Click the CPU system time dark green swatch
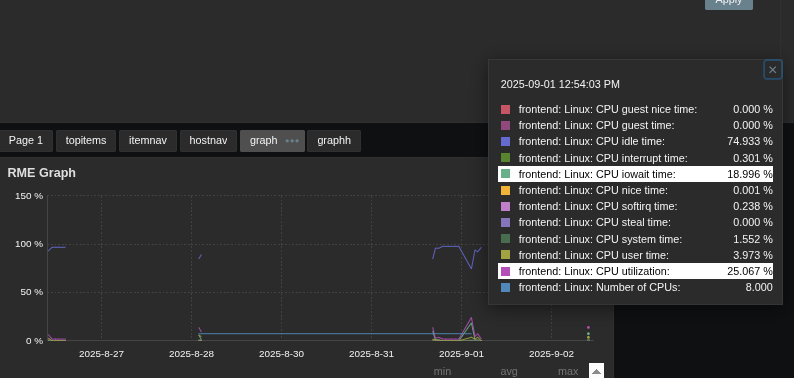 505,239
